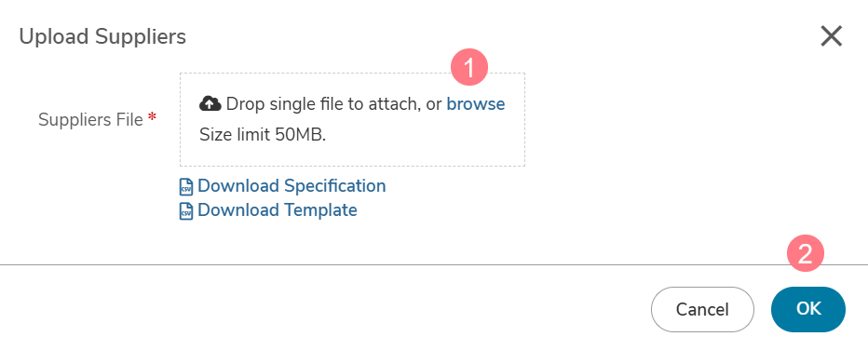Download Specification file link
This screenshot has width=868, height=350.
(292, 186)
